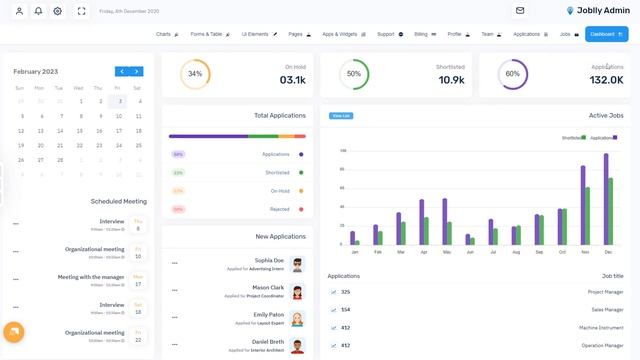Click the red Rejected legend dot

tap(301, 209)
